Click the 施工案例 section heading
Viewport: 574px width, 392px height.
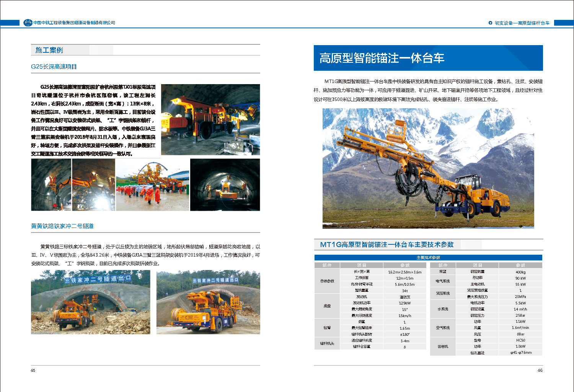tap(49, 50)
